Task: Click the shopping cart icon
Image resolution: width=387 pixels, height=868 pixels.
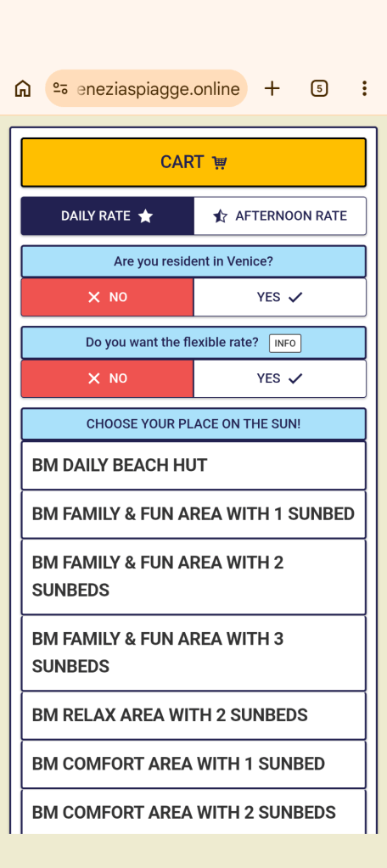Action: click(219, 163)
